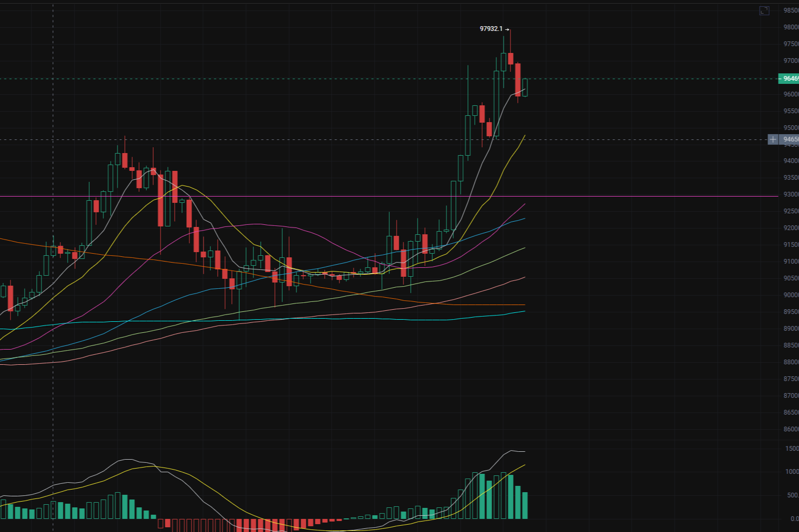Viewport: 799px width, 532px height.
Task: Click the 0.0 label on MACD axis
Action: [794, 519]
